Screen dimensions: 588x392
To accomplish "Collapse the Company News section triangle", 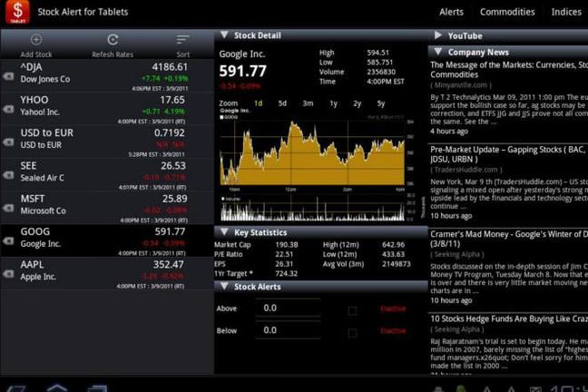I will [437, 52].
